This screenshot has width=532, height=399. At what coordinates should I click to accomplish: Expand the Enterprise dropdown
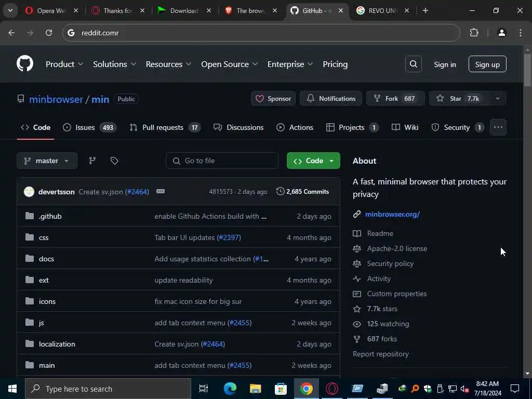(290, 64)
